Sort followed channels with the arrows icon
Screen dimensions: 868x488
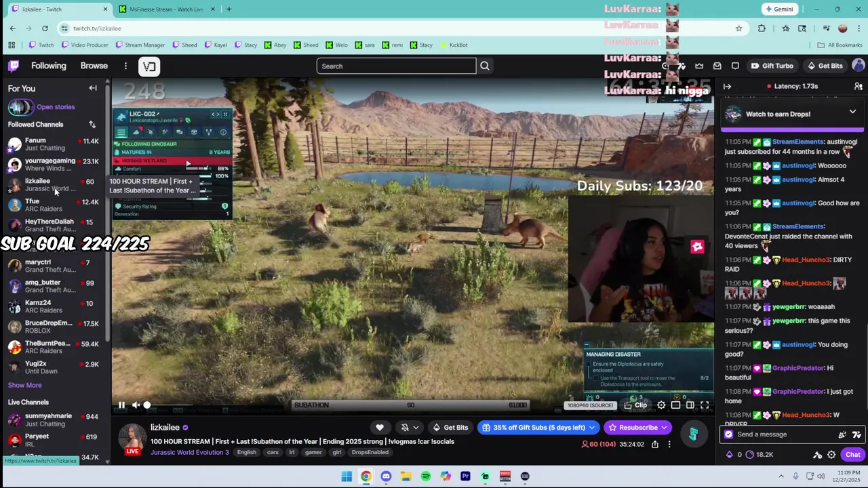tap(92, 125)
